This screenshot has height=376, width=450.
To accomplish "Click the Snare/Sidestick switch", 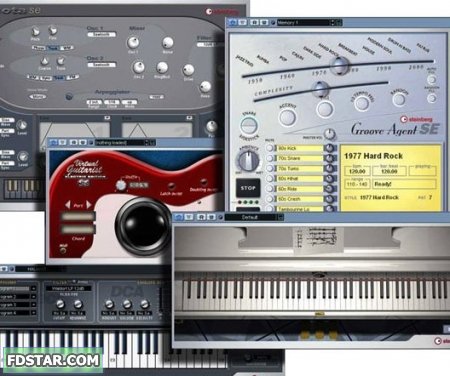I will pyautogui.click(x=249, y=126).
